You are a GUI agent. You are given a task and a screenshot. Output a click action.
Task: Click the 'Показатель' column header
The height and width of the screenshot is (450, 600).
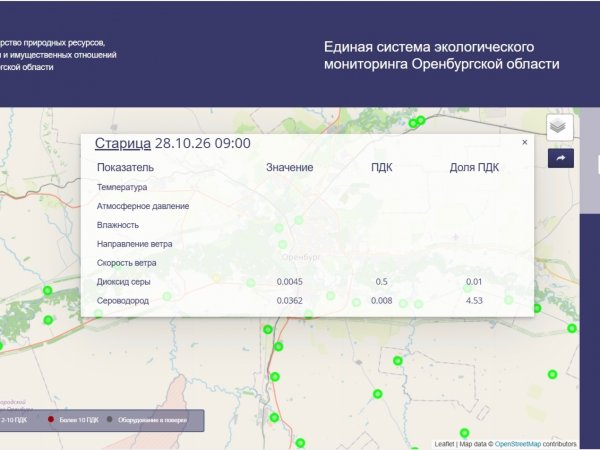tap(125, 167)
